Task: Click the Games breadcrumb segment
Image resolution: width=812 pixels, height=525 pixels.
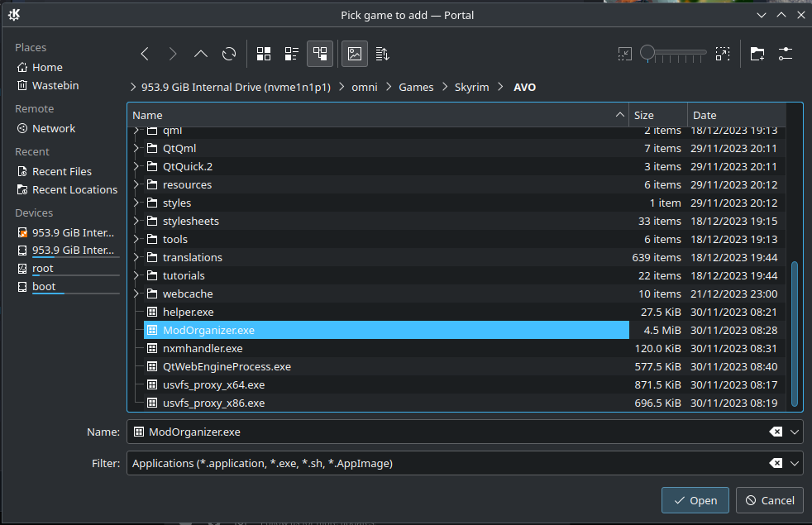Action: (416, 87)
